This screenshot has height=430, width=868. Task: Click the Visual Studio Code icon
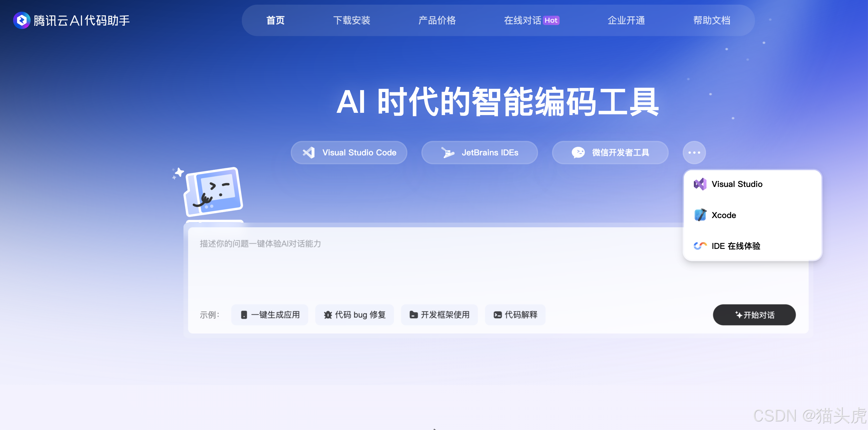click(309, 153)
